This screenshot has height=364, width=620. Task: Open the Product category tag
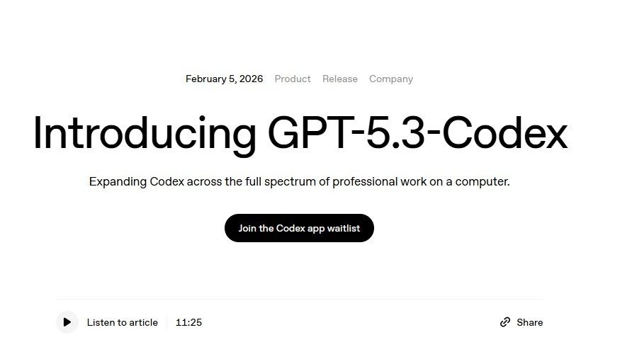[293, 79]
